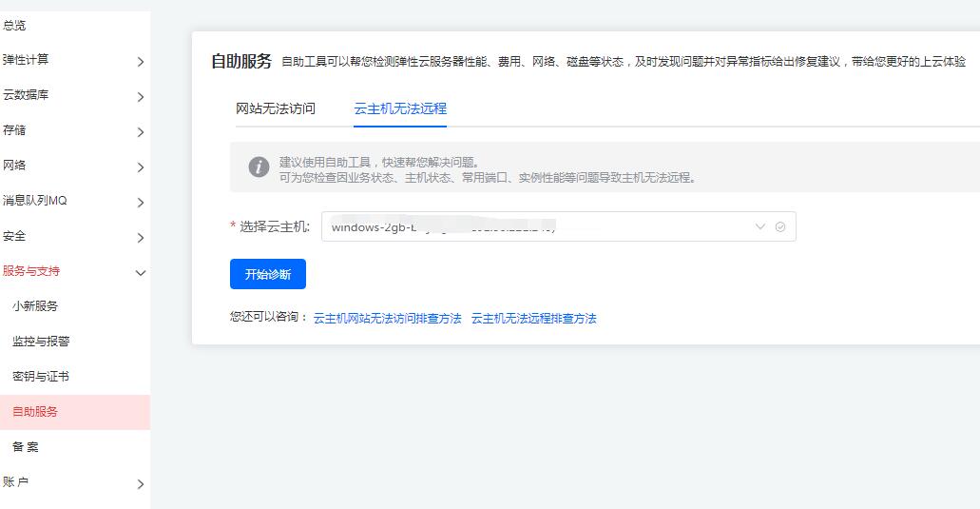Expand the 存储 menu chevron
The width and height of the screenshot is (980, 509).
click(x=141, y=132)
